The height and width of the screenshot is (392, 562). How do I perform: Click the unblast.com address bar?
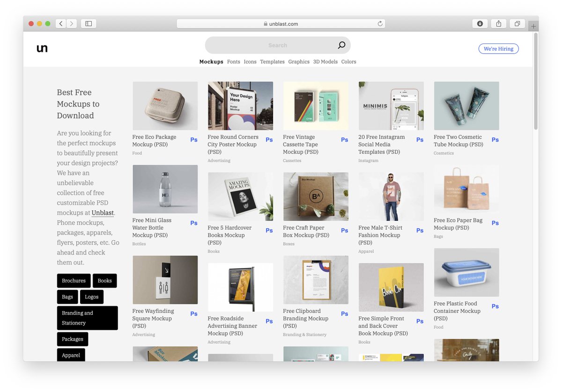281,24
